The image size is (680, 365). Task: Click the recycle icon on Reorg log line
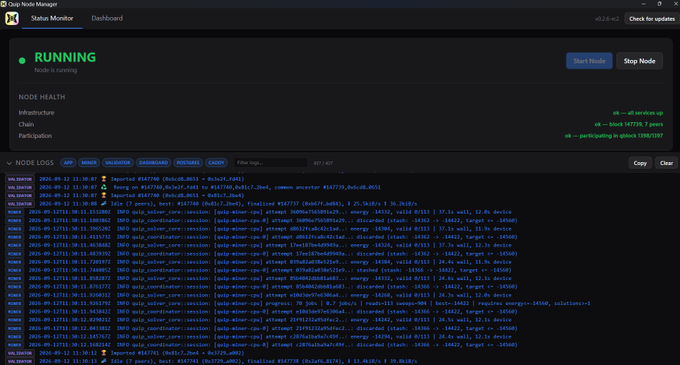(104, 187)
